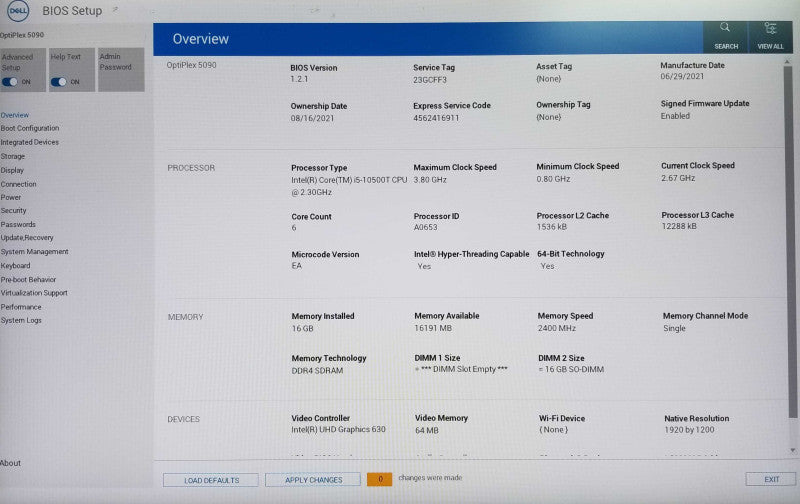Click the scrollbar down arrow
Image resolution: width=800 pixels, height=504 pixels.
tap(792, 450)
